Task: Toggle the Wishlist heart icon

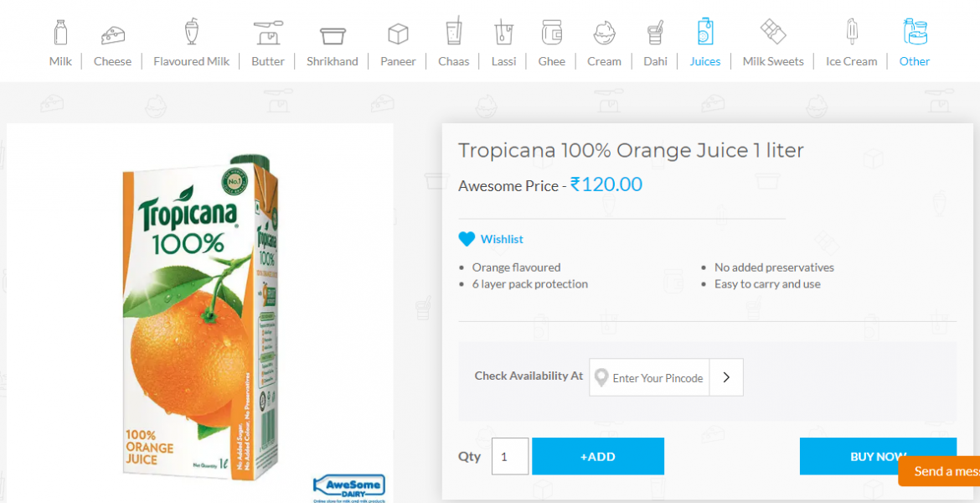Action: pos(467,239)
